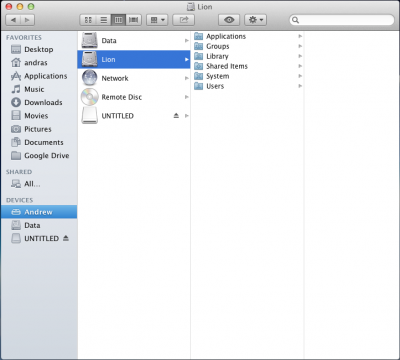Expand arrow next to Library folder

300,56
